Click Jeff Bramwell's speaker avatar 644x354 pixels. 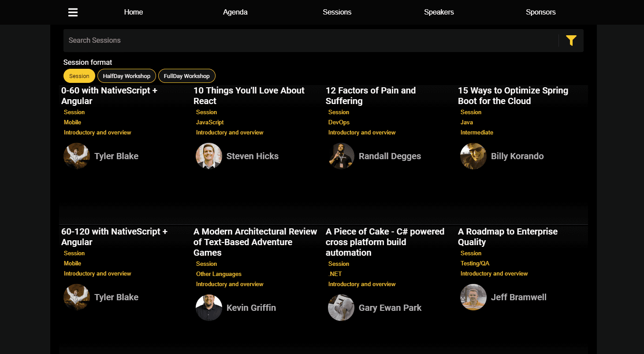pyautogui.click(x=473, y=297)
